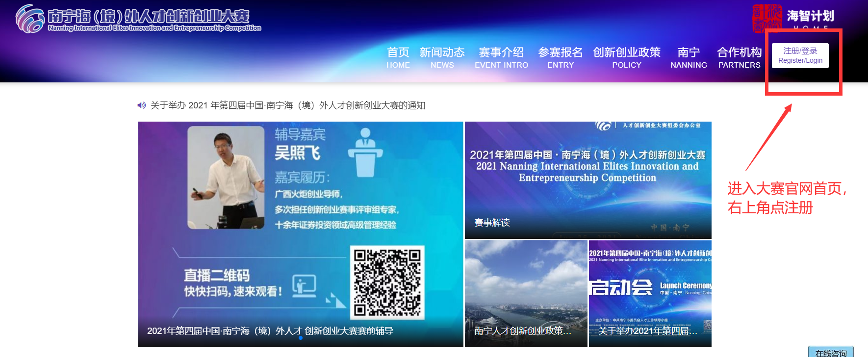868x357 pixels.
Task: Go to 赛事介绍 EVENT INTRO
Action: tap(501, 57)
